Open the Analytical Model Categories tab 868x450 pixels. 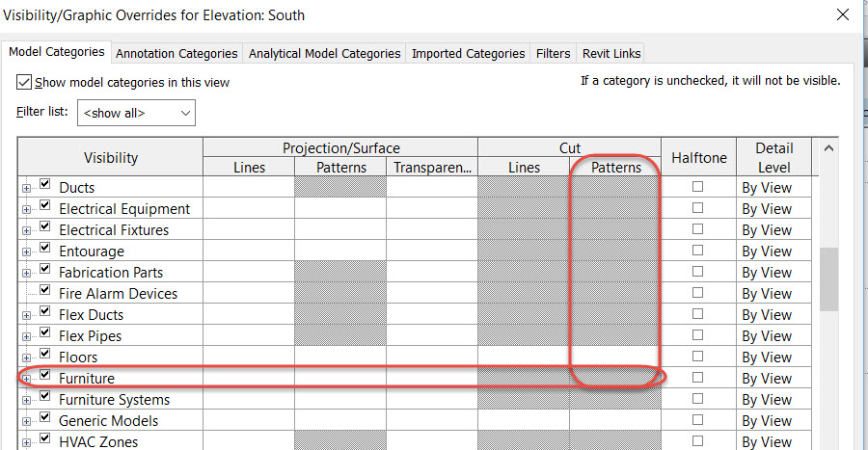(324, 54)
